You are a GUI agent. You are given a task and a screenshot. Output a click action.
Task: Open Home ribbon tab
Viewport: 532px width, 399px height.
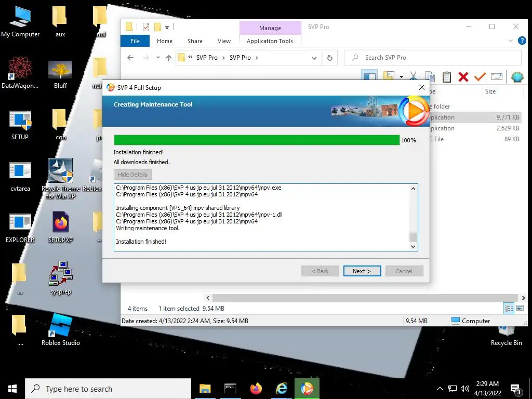tap(165, 41)
